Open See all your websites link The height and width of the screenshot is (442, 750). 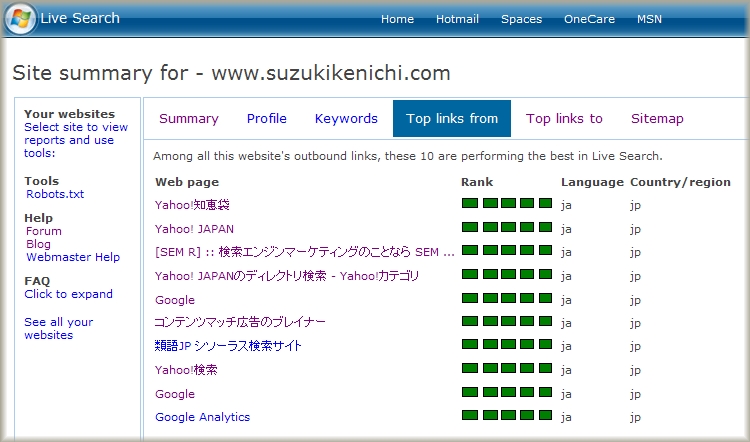click(x=58, y=329)
